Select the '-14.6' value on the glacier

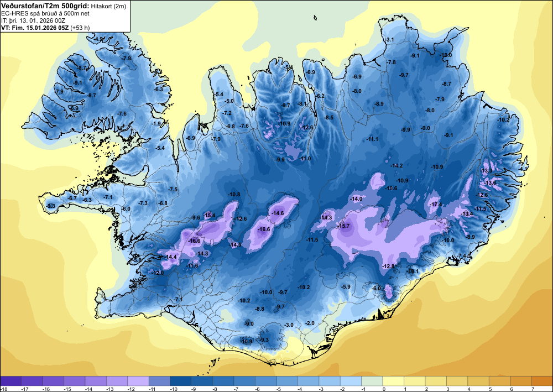coord(278,213)
